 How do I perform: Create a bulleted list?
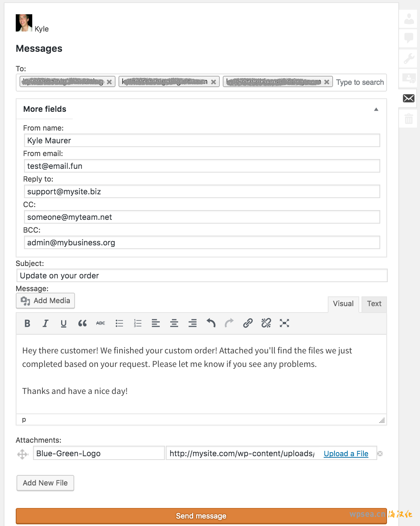(x=119, y=323)
